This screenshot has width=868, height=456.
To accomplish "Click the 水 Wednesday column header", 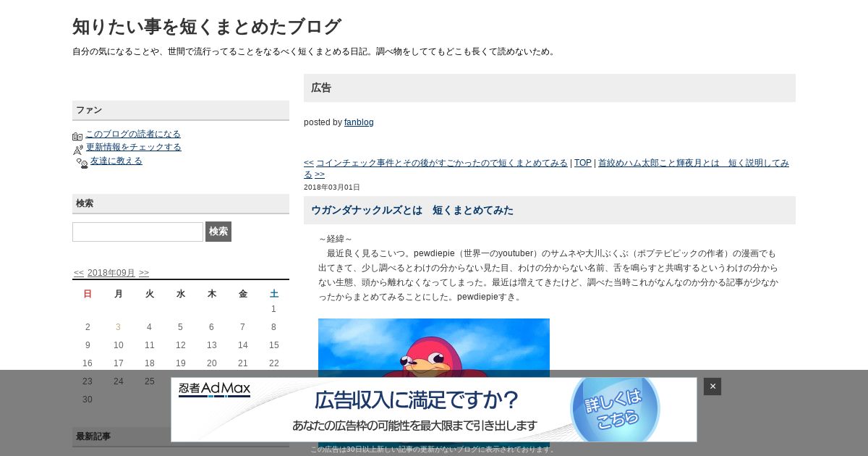I will (x=181, y=294).
